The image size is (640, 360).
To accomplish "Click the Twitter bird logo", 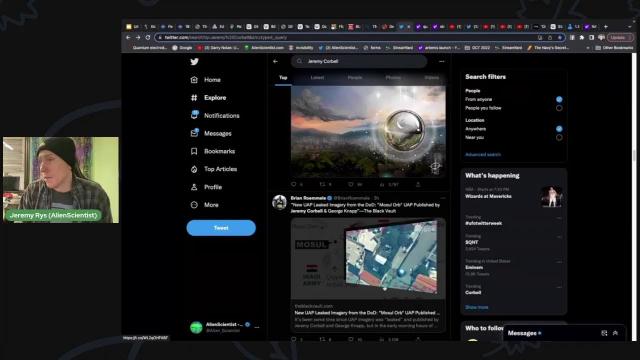I will 194,62.
